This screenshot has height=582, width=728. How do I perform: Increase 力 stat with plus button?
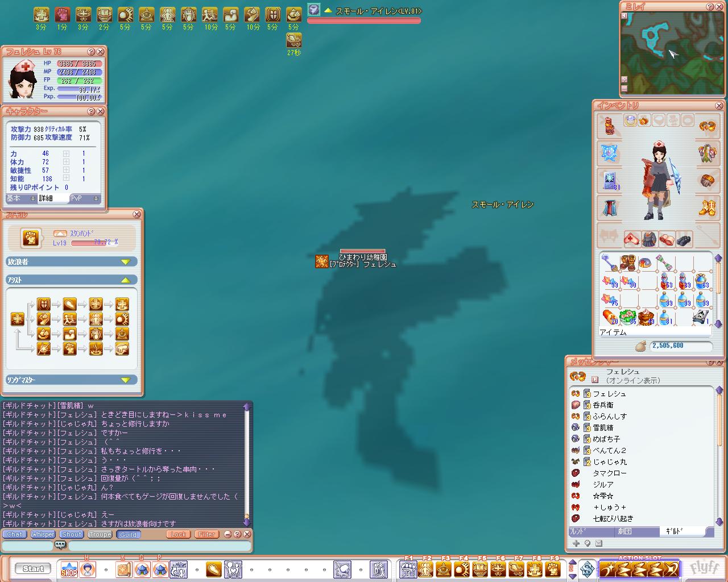(x=67, y=153)
